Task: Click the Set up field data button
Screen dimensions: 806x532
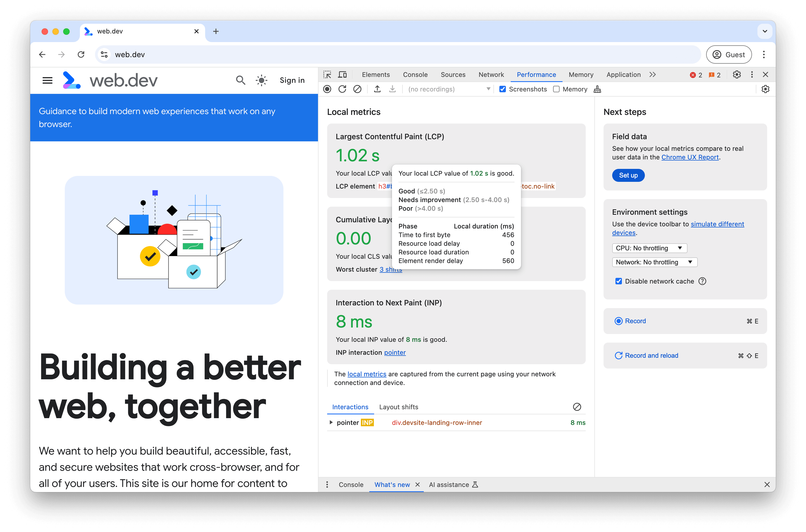Action: tap(628, 175)
